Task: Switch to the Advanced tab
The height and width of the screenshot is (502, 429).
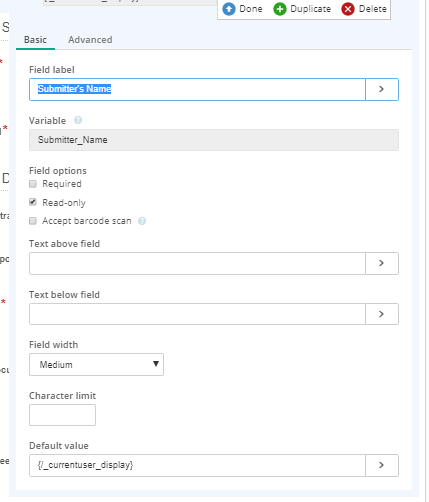Action: click(90, 40)
